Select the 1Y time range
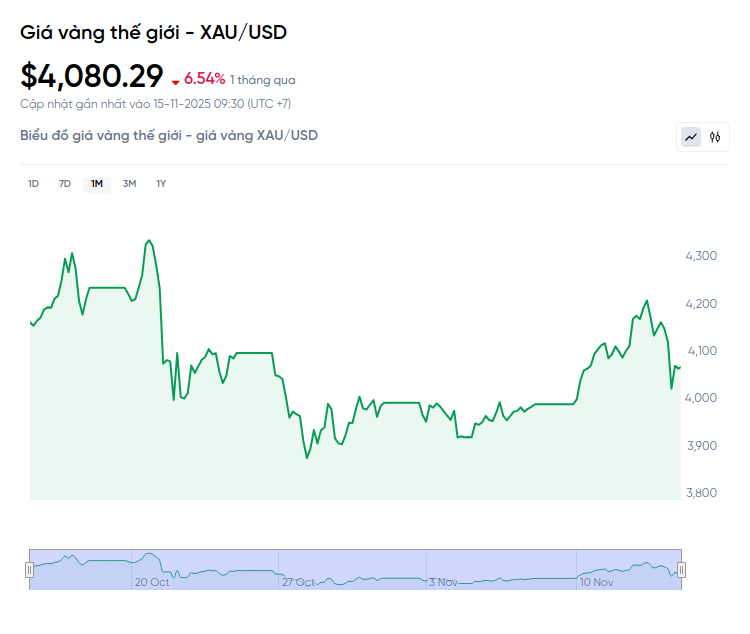 click(161, 183)
